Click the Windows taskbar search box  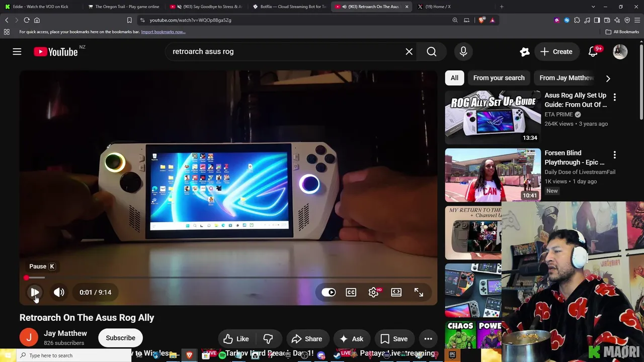tap(73, 355)
